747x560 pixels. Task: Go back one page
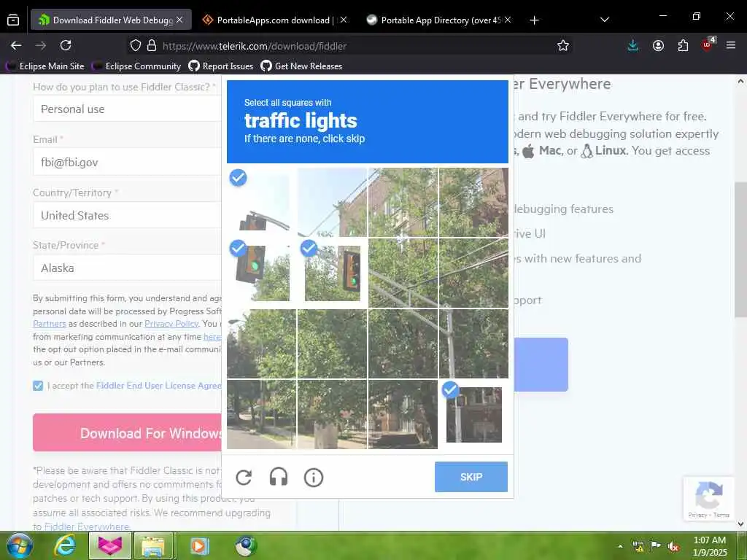click(16, 46)
